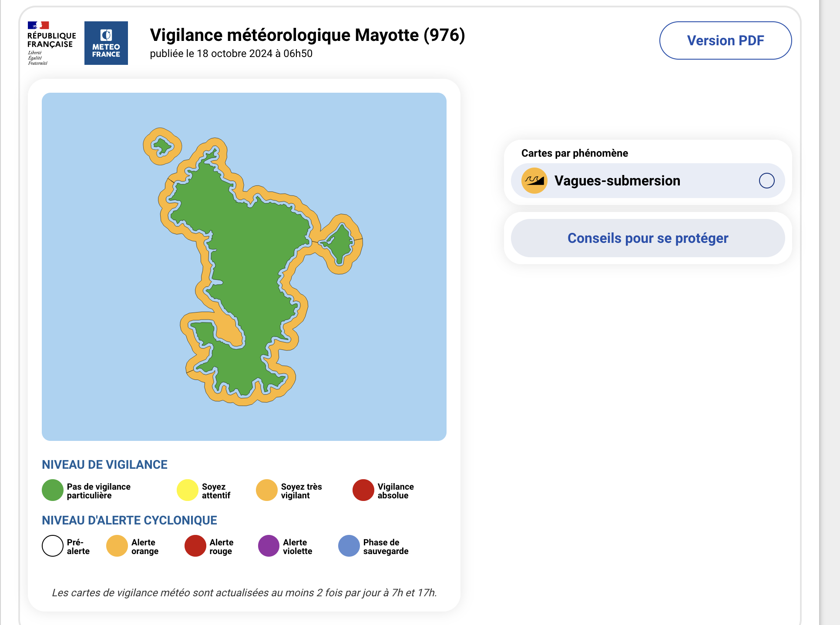Screen dimensions: 840x625
Task: Open the 'Cartes par phénomène' section
Action: point(575,153)
